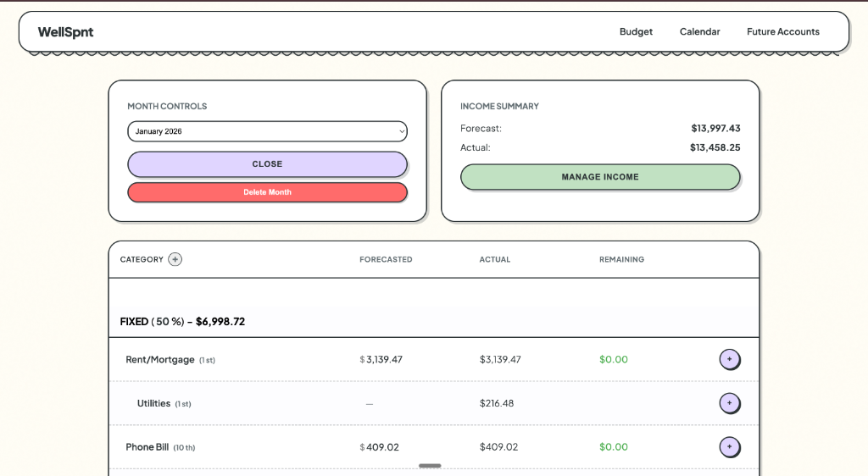
Task: Click the FIXED (50%) section header
Action: pos(182,322)
